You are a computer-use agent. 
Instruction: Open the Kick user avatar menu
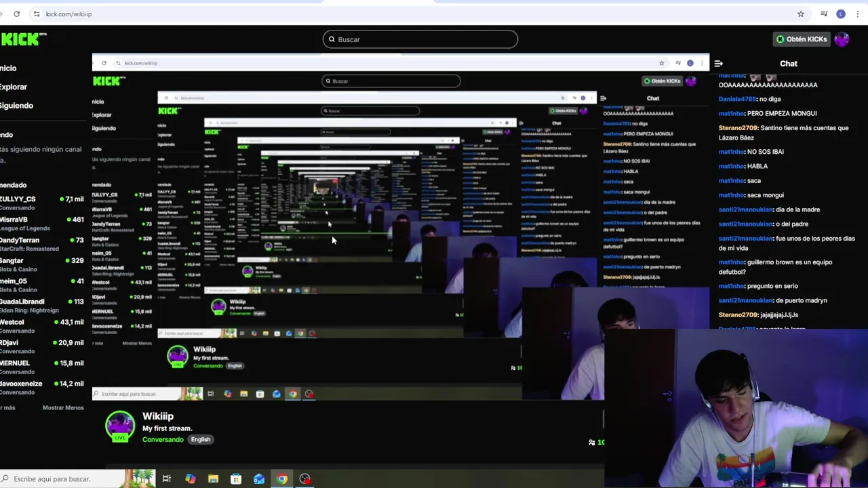[x=842, y=39]
